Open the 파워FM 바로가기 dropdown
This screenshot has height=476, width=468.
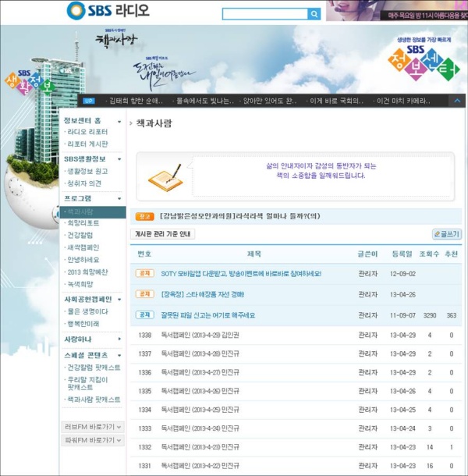click(x=93, y=441)
